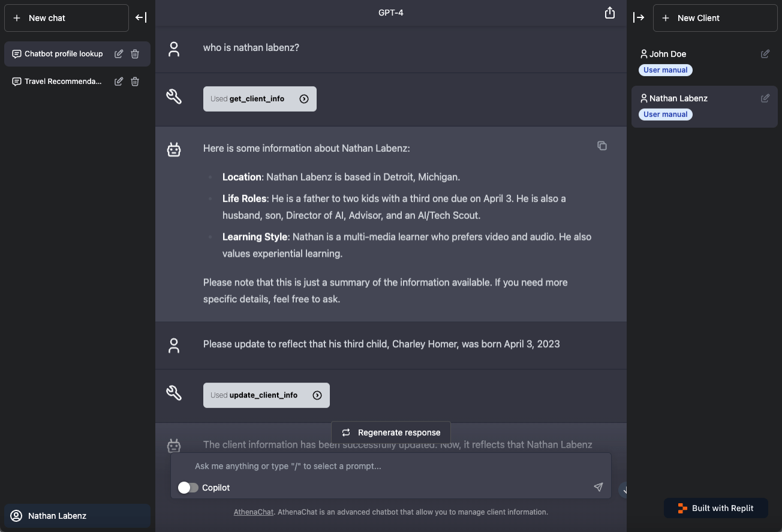The image size is (782, 532).
Task: Collapse the right client sidebar
Action: [639, 17]
